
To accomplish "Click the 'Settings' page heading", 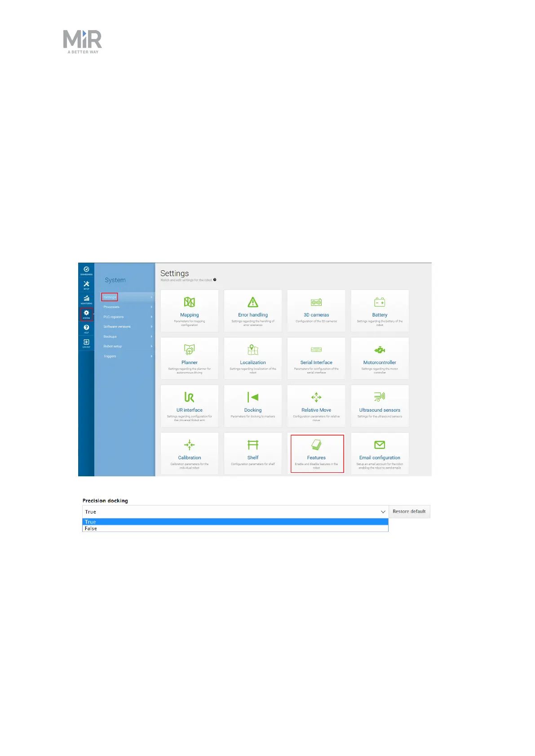I will [174, 273].
